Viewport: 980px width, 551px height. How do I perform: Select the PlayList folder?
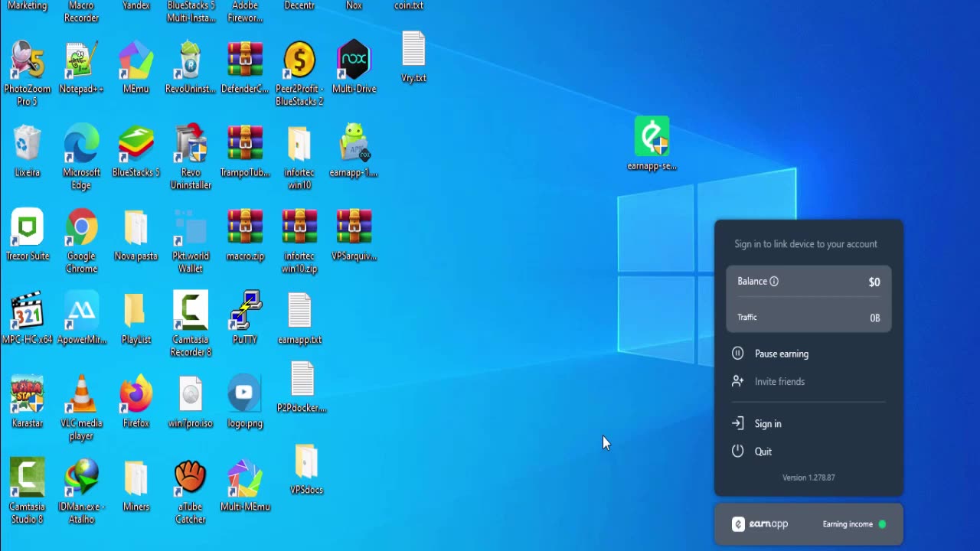click(136, 318)
